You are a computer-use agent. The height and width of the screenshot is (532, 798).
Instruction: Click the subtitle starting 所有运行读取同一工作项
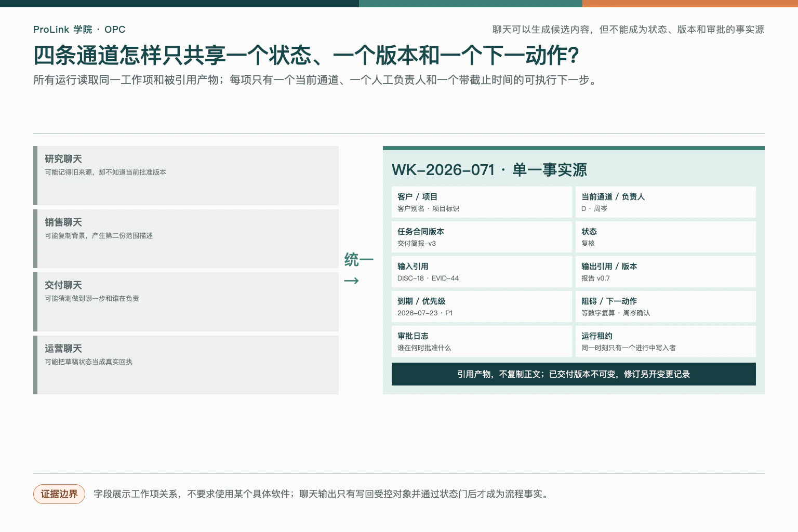tap(316, 80)
